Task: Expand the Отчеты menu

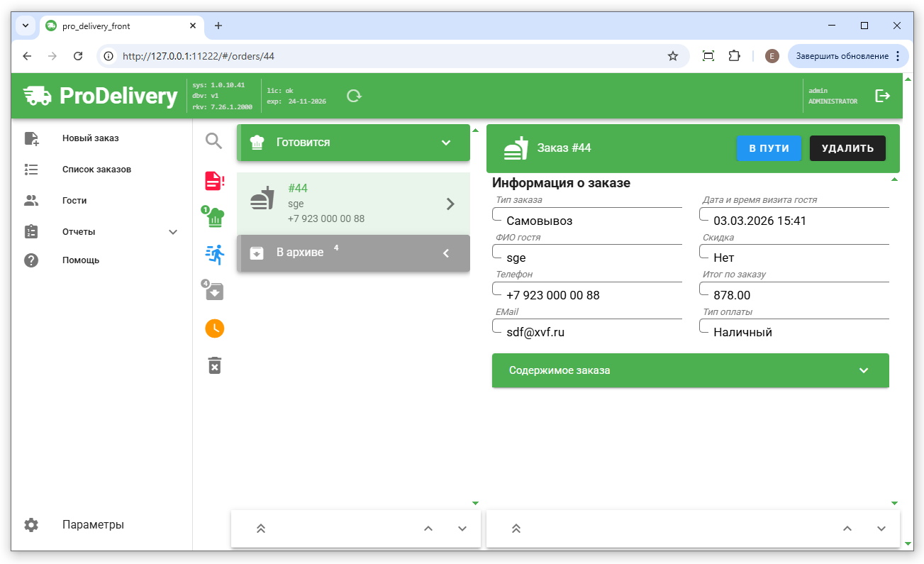Action: 172,232
